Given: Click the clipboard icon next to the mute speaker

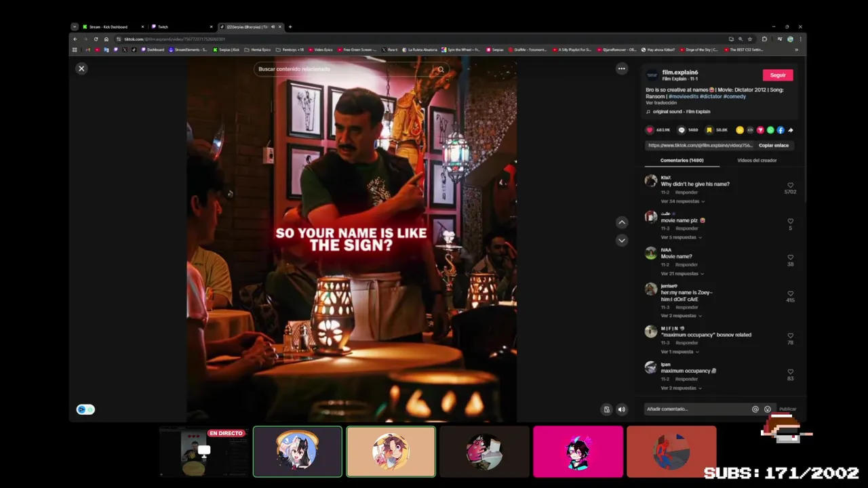Looking at the screenshot, I should 606,409.
